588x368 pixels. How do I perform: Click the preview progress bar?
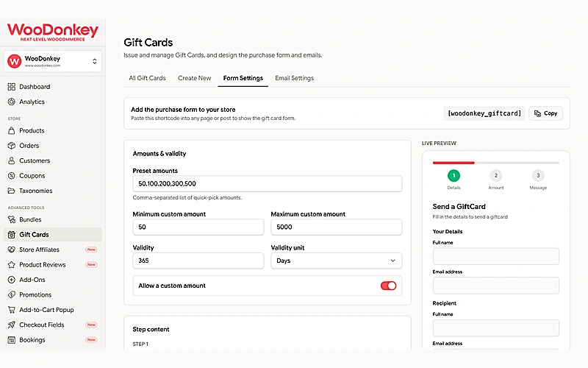495,163
